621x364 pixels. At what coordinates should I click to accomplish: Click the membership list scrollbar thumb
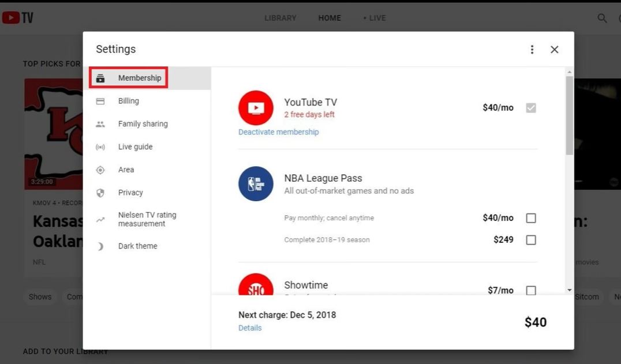[x=570, y=115]
